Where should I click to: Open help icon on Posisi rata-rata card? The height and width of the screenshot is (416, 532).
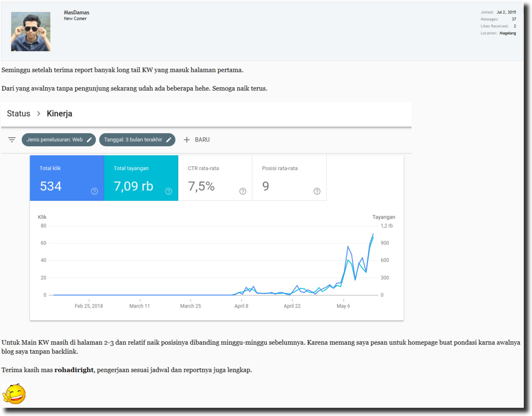pos(317,192)
